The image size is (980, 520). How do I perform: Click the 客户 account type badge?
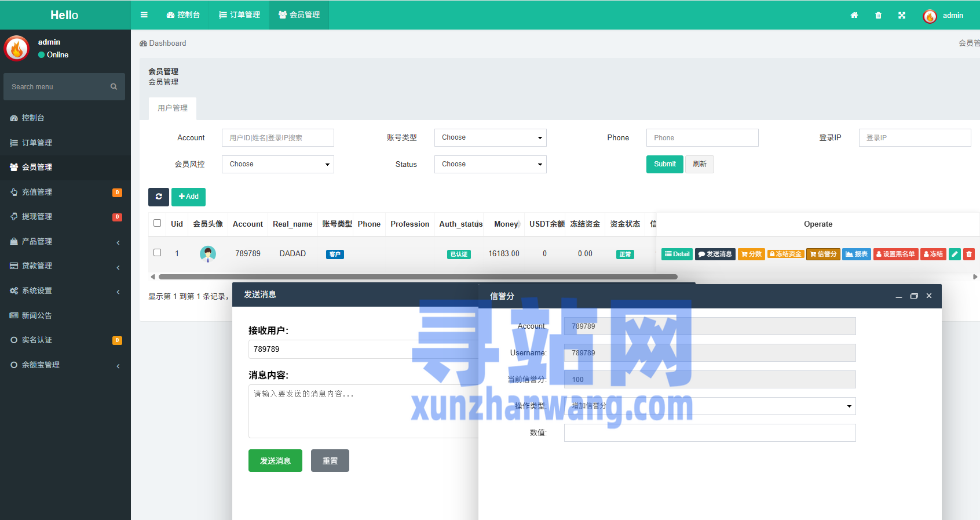(335, 254)
